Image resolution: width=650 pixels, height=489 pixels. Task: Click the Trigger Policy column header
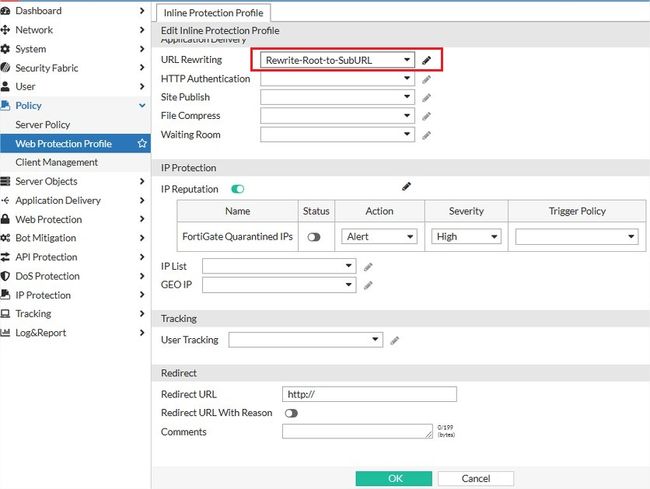[577, 211]
